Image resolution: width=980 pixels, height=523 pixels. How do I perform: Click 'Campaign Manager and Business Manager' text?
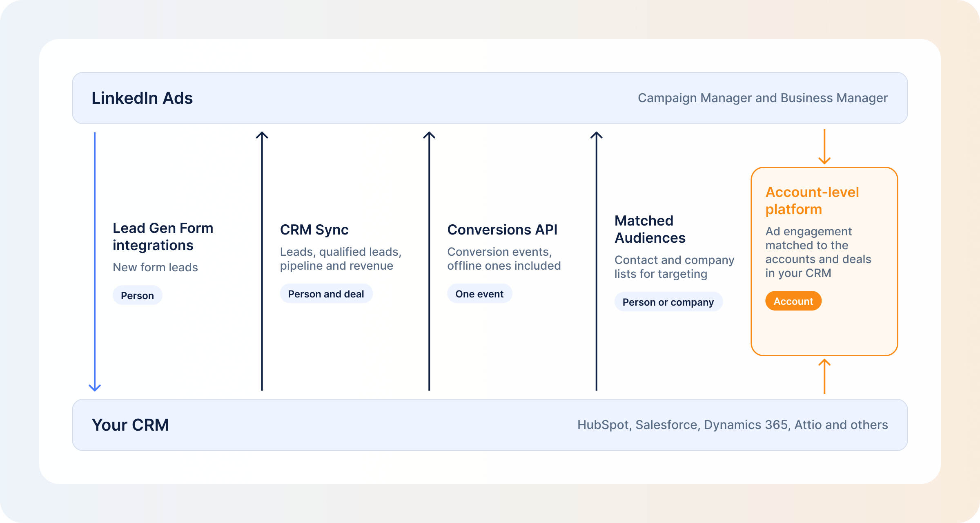point(763,98)
